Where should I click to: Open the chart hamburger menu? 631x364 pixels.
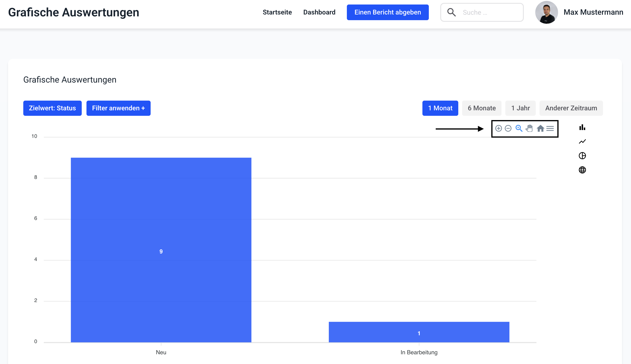[x=550, y=129]
